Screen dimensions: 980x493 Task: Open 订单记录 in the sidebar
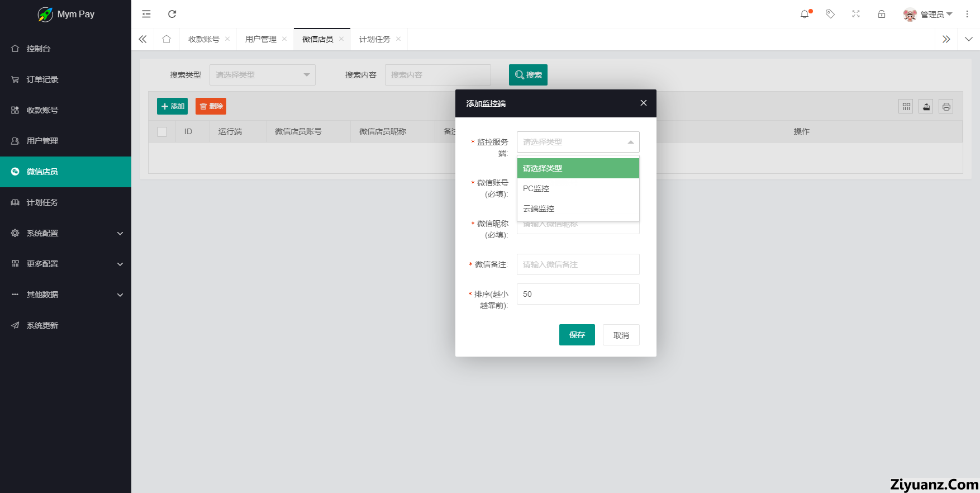click(42, 79)
